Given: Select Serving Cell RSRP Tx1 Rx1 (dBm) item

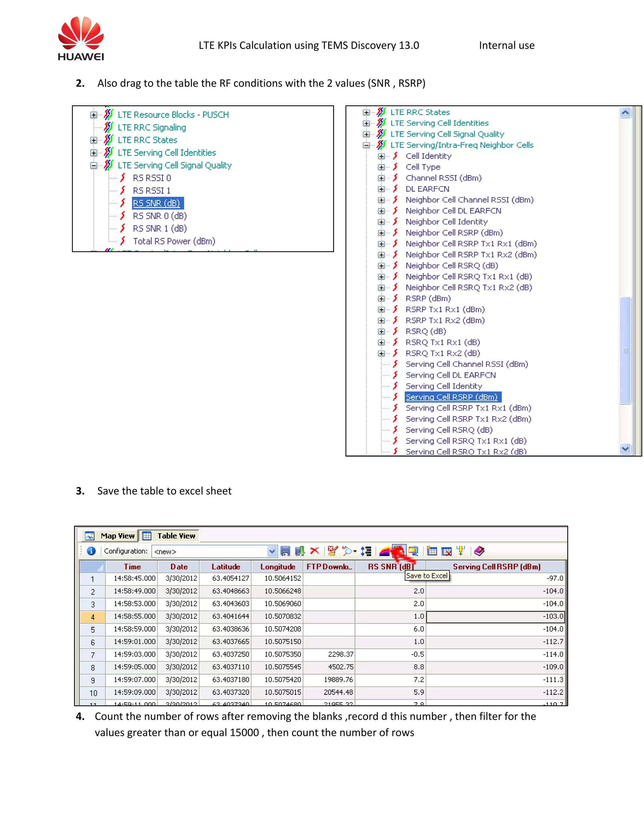Looking at the screenshot, I should point(468,408).
